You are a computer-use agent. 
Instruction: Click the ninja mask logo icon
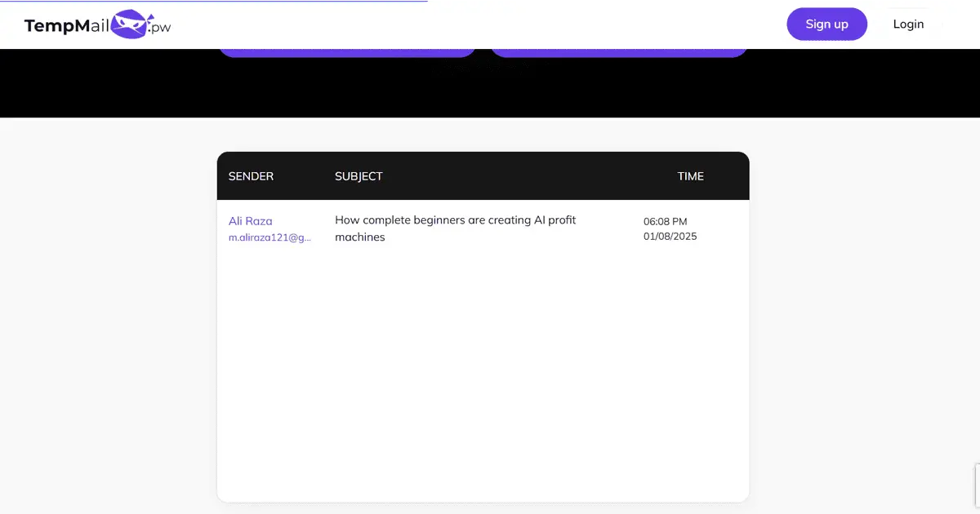pyautogui.click(x=127, y=24)
